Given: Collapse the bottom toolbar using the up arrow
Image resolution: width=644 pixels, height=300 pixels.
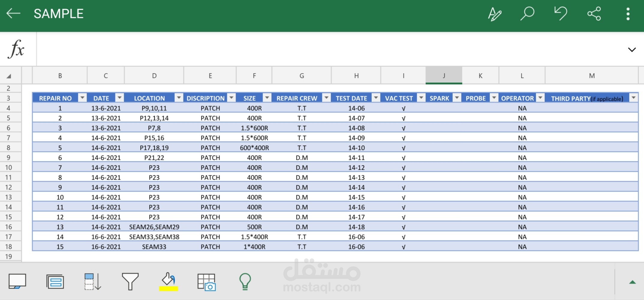Looking at the screenshot, I should 633,281.
